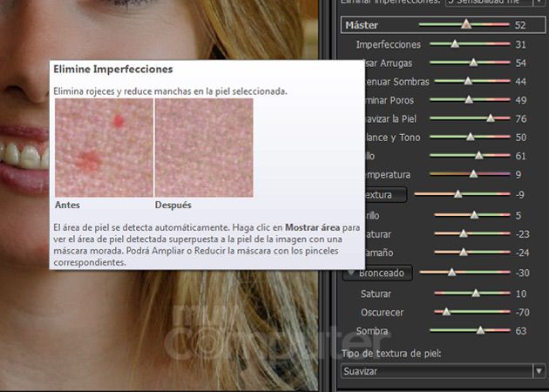The width and height of the screenshot is (549, 392).
Task: Click the Después skin preview thumbnail
Action: 204,147
